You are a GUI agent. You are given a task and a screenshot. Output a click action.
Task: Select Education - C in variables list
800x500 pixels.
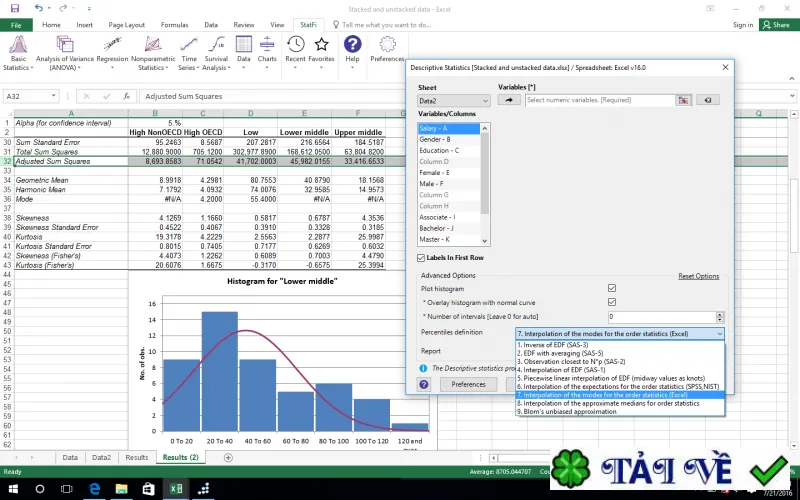448,151
